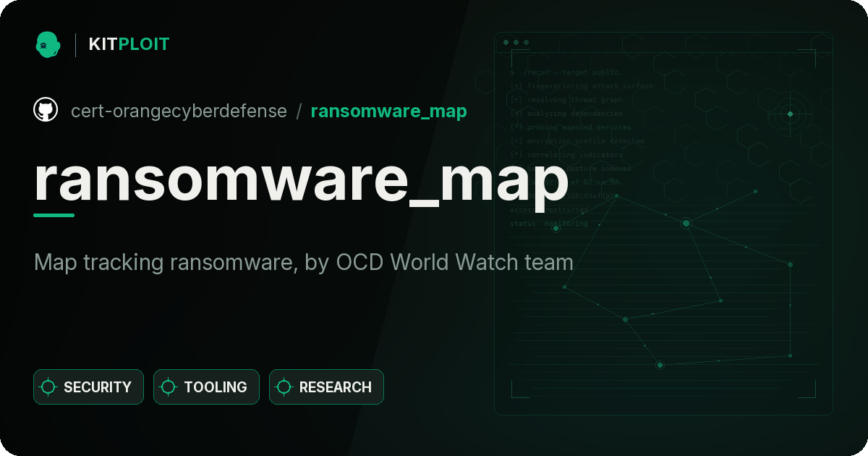
Task: Click the crosshair icon in the RESEARCH tag
Action: (284, 387)
